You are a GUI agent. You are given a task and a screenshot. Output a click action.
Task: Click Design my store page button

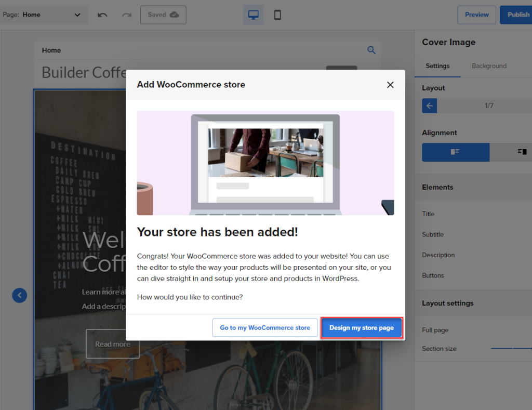[362, 327]
